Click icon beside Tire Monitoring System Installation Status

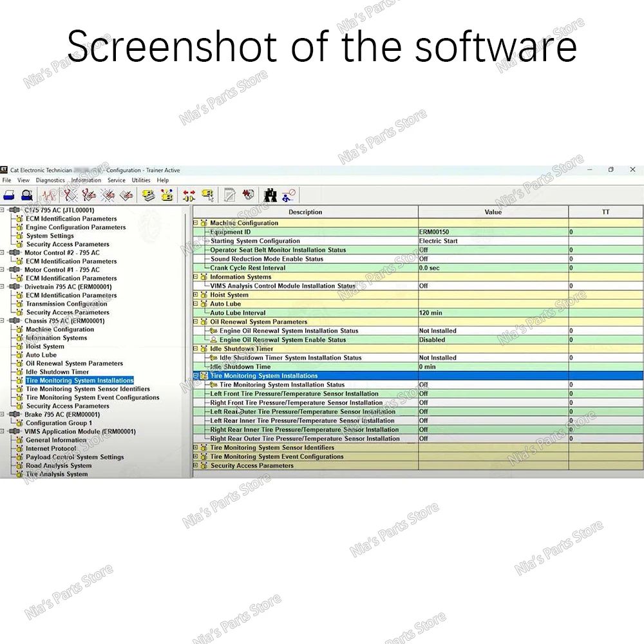point(214,384)
